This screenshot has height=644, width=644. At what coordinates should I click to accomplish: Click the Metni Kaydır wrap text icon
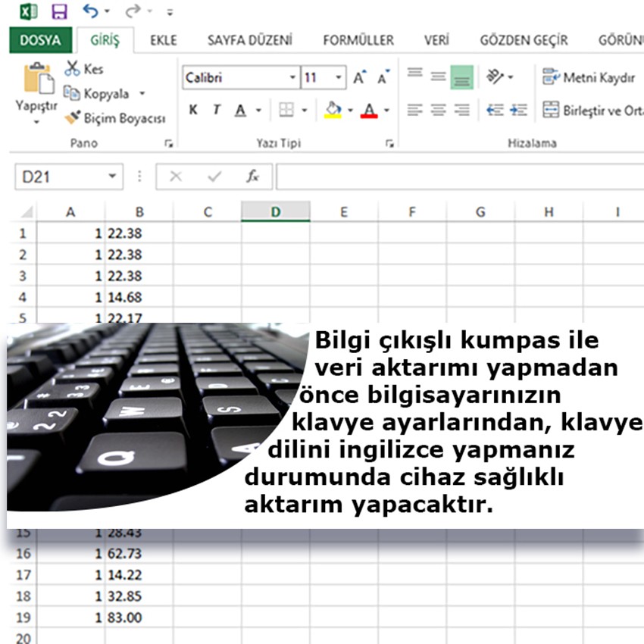[x=550, y=78]
